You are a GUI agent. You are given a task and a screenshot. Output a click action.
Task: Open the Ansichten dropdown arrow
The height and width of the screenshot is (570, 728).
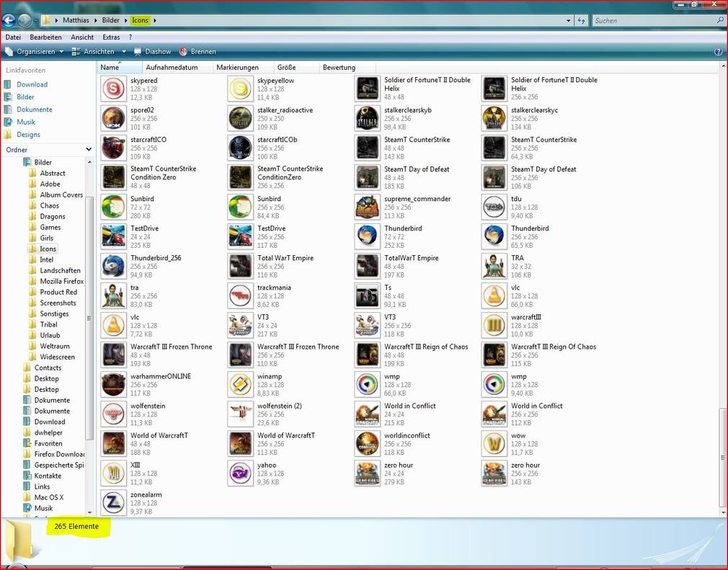pos(124,51)
